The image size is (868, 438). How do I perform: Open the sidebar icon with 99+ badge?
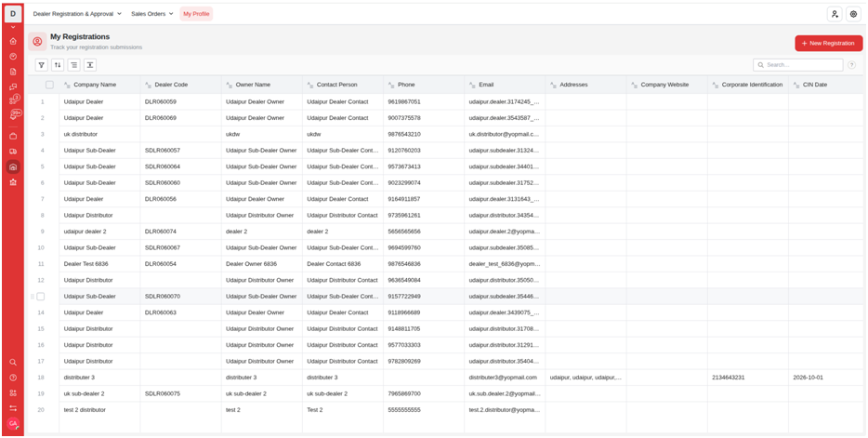14,114
